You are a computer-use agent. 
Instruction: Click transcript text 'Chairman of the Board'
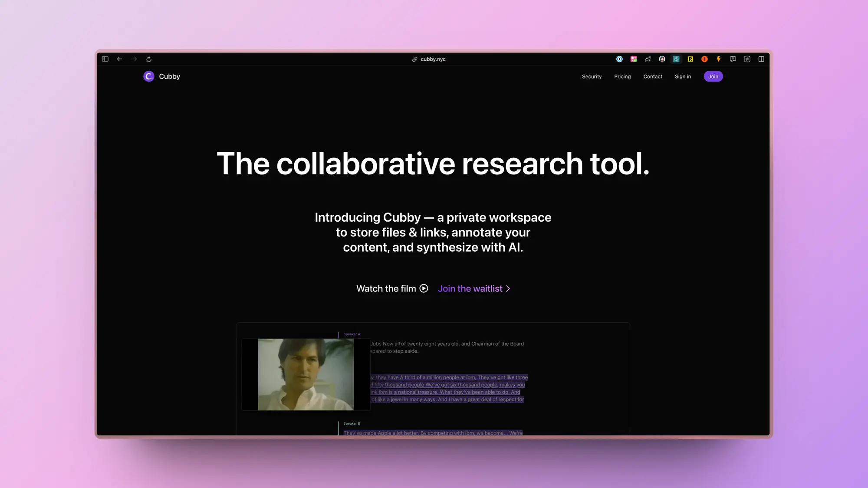pos(497,344)
